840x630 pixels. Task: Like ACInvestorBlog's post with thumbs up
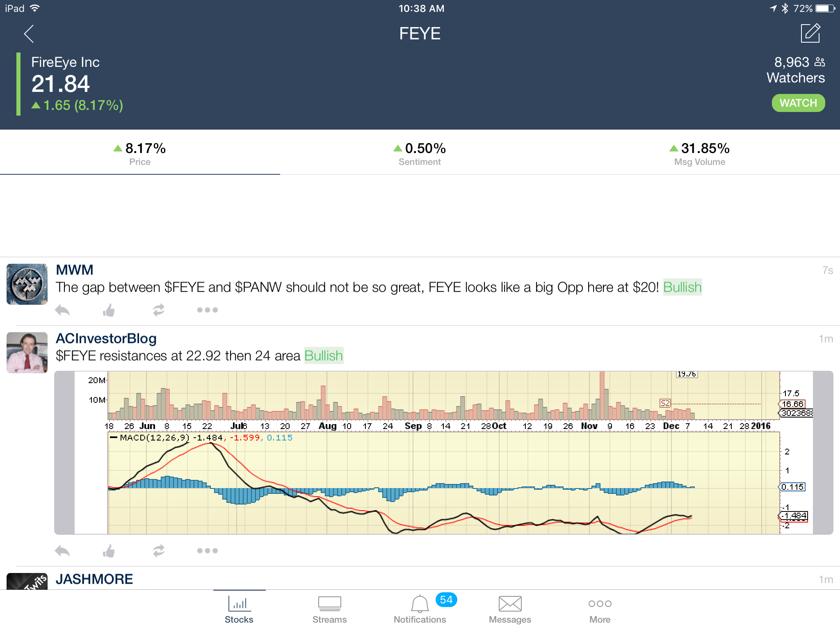(109, 551)
